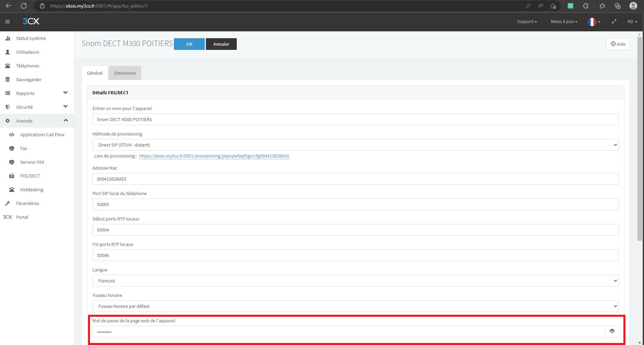
Task: Click the Avancés gear icon
Action: 8,121
